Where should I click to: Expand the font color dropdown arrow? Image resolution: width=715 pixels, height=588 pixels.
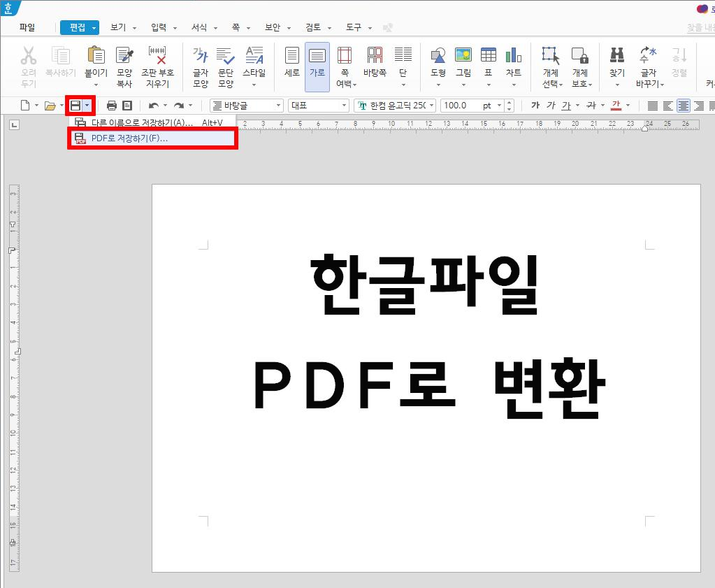(628, 106)
